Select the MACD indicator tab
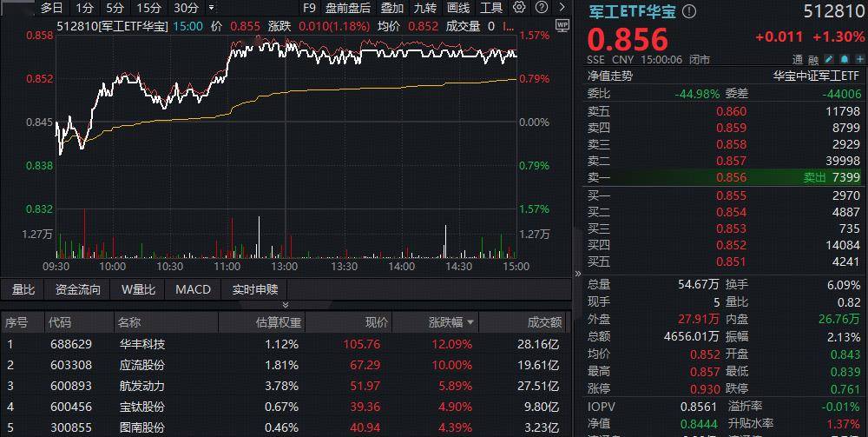This screenshot has height=437, width=868. (193, 289)
